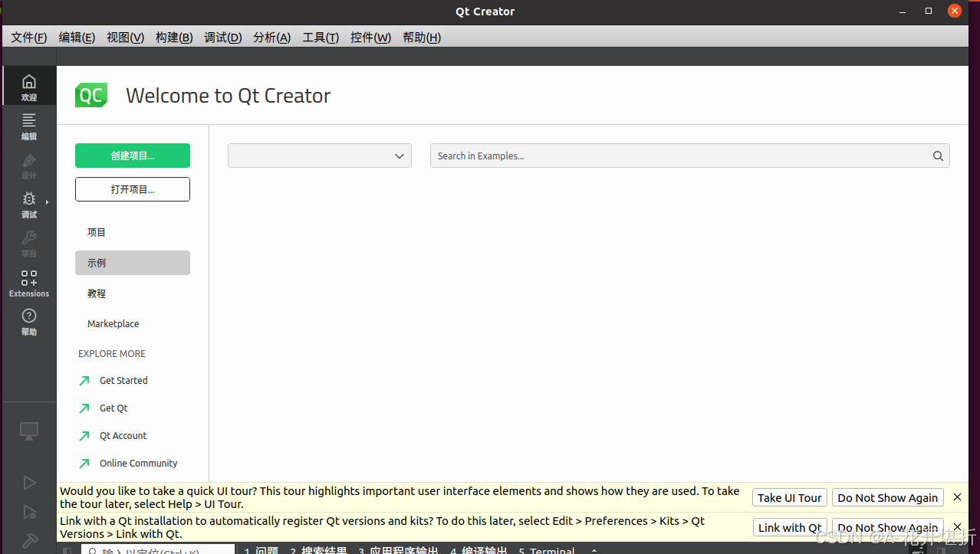Select the 教程 tutorials tab
This screenshot has height=554, width=980.
tap(133, 293)
